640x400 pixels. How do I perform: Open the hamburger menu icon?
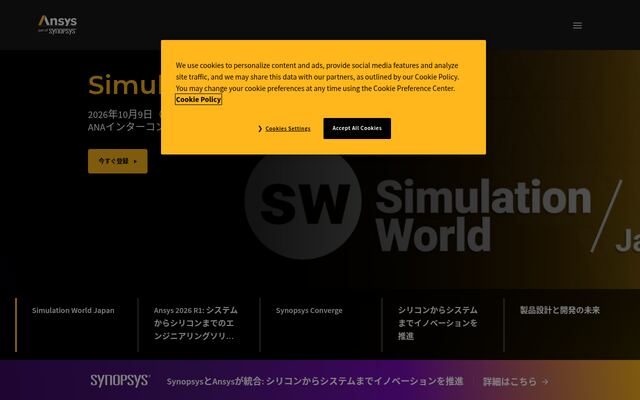577,26
